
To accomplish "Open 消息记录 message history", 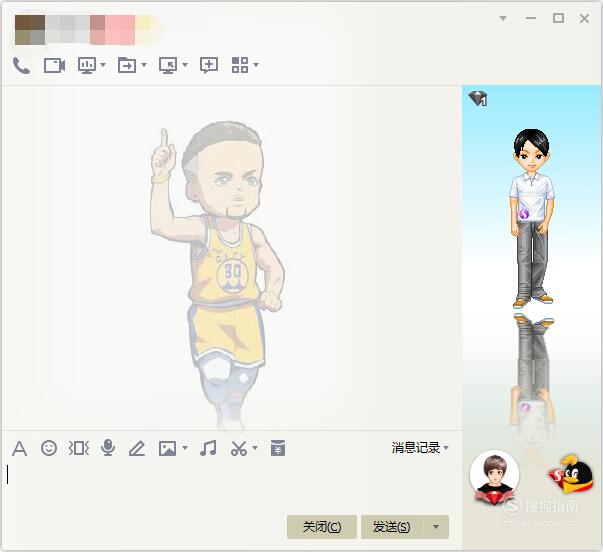I will pyautogui.click(x=416, y=448).
